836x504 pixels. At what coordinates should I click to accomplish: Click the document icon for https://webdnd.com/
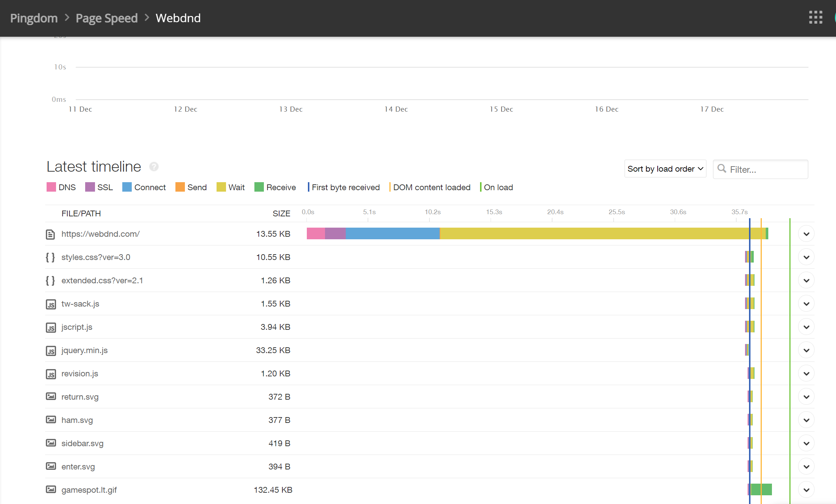(51, 234)
